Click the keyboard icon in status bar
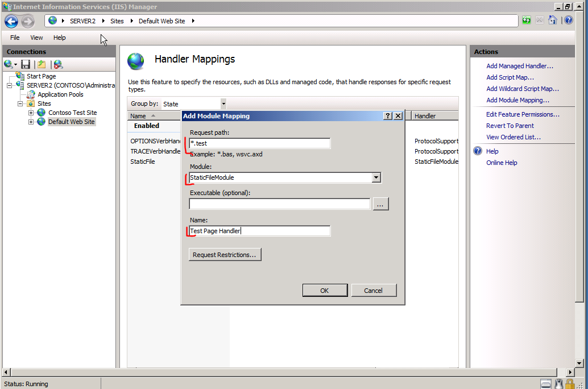This screenshot has width=588, height=389. tap(545, 384)
